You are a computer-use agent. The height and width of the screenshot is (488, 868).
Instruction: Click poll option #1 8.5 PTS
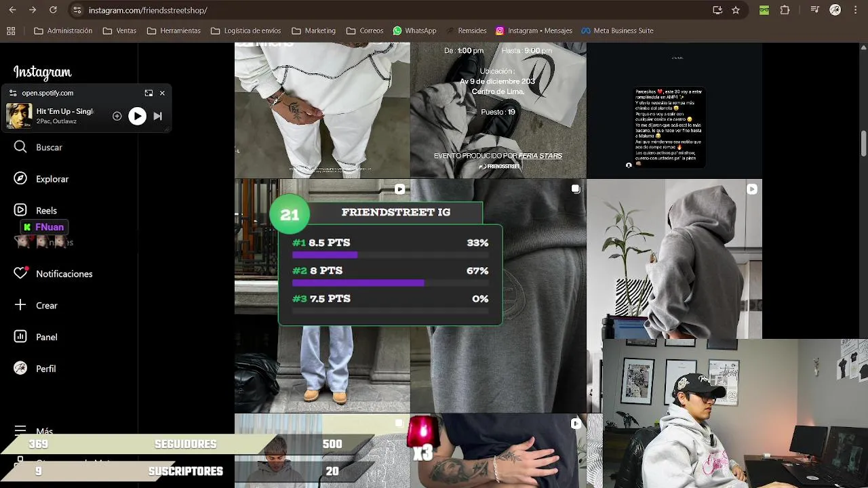point(390,247)
